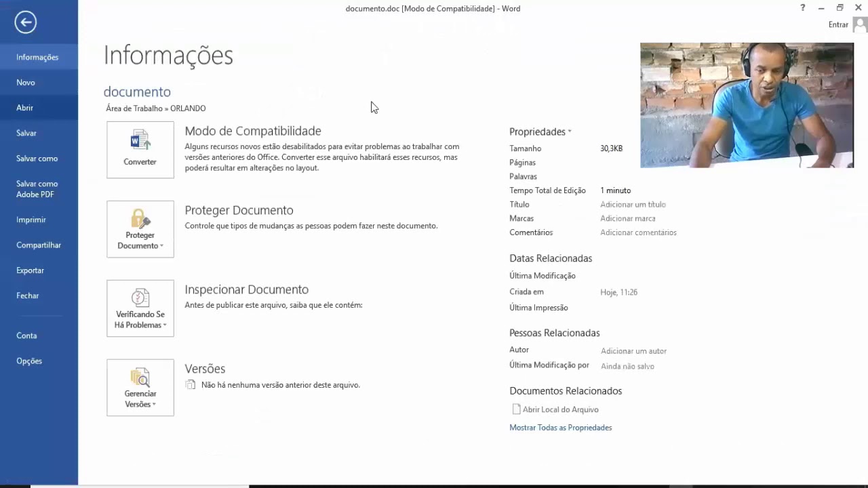
Task: Open the Imprimir page
Action: click(x=39, y=220)
